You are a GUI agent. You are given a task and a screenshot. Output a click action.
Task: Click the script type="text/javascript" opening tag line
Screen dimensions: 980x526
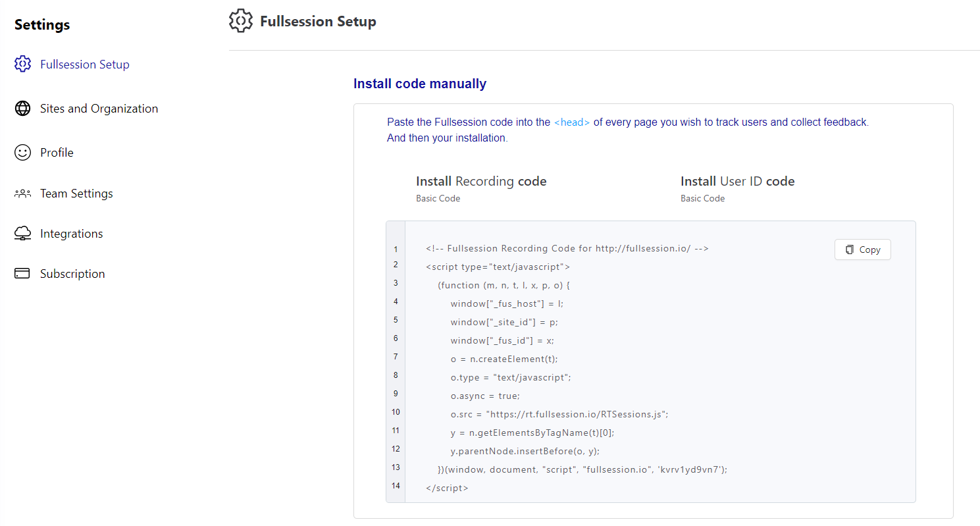pyautogui.click(x=498, y=267)
